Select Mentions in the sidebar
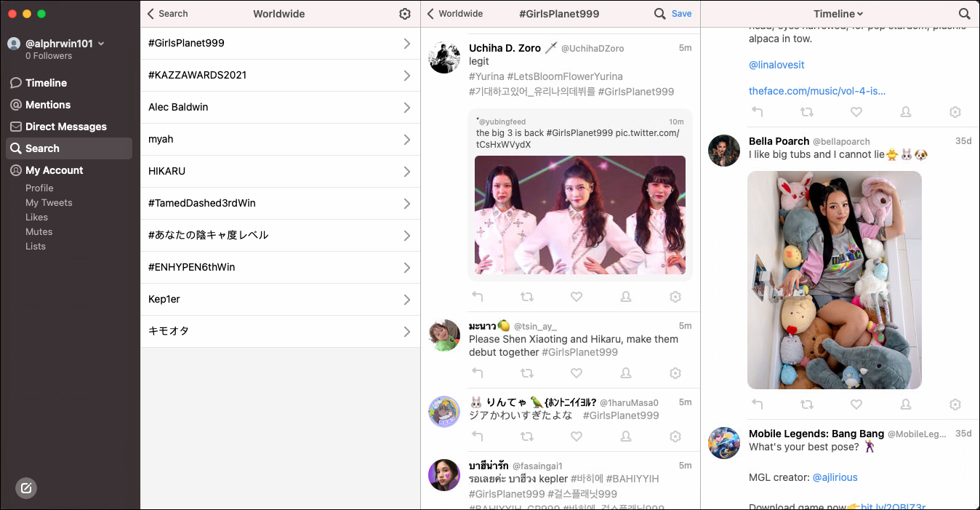 tap(48, 105)
